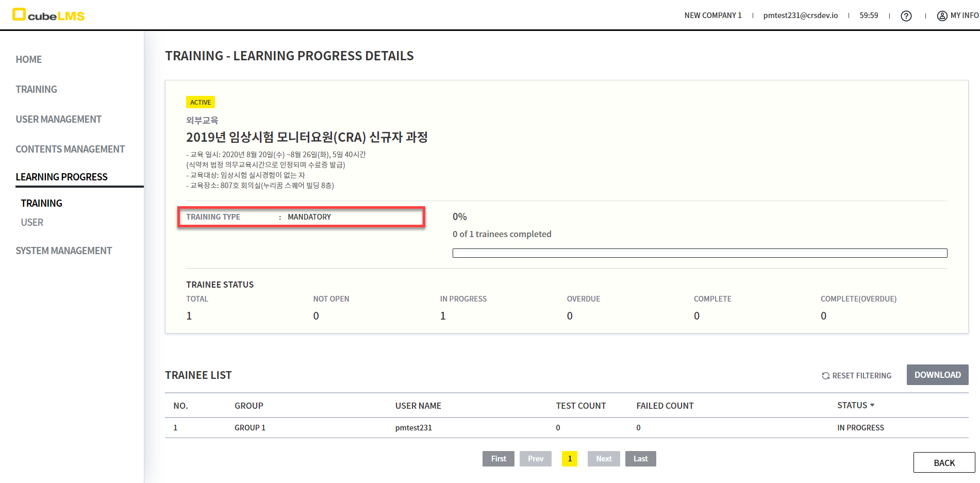The height and width of the screenshot is (483, 980).
Task: Open SYSTEM MANAGEMENT section
Action: [63, 251]
